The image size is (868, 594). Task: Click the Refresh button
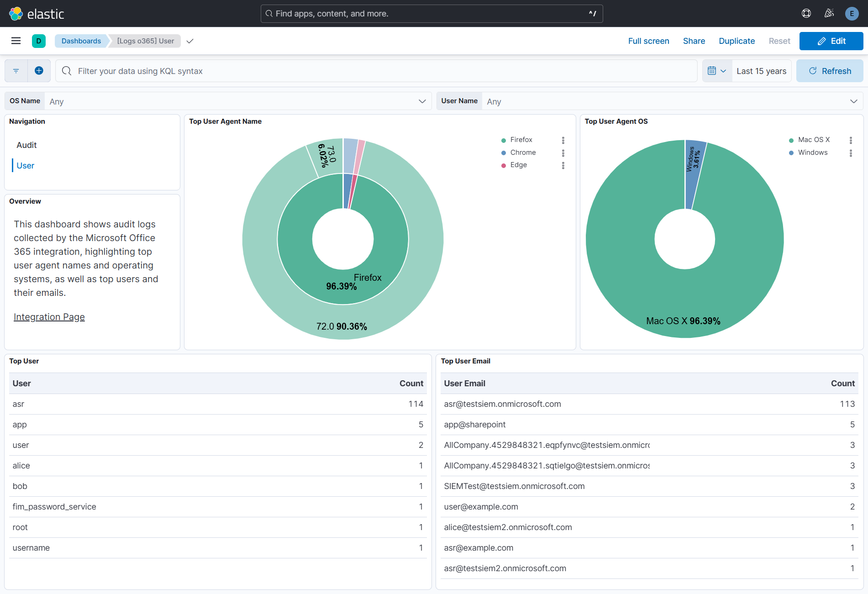click(830, 70)
